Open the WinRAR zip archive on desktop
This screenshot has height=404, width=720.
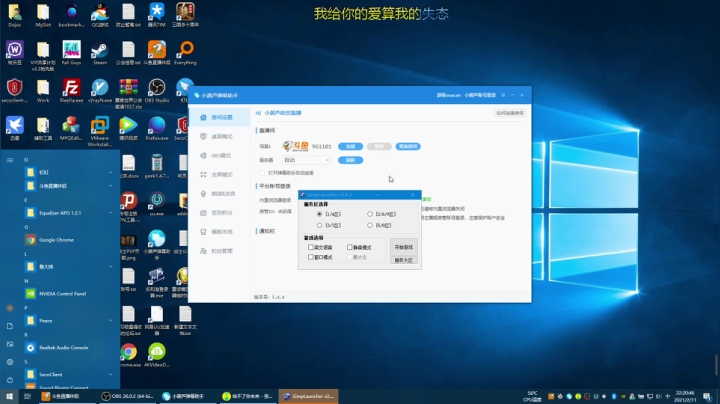click(128, 94)
